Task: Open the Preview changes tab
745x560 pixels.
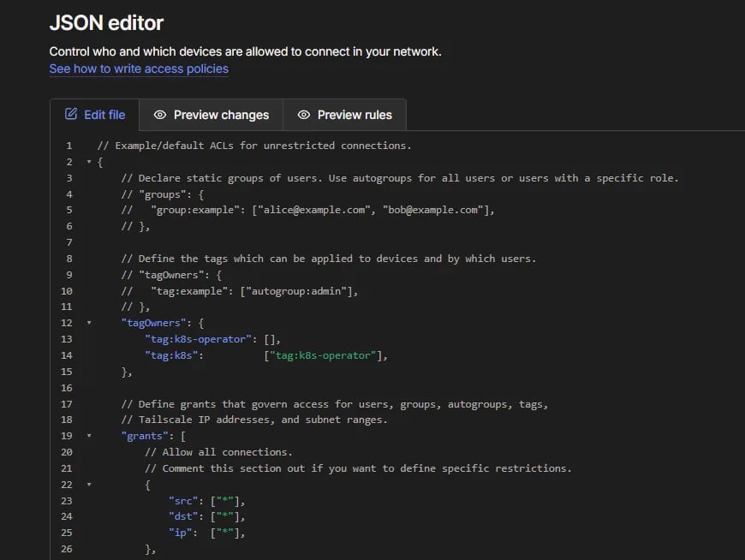Action: [211, 115]
